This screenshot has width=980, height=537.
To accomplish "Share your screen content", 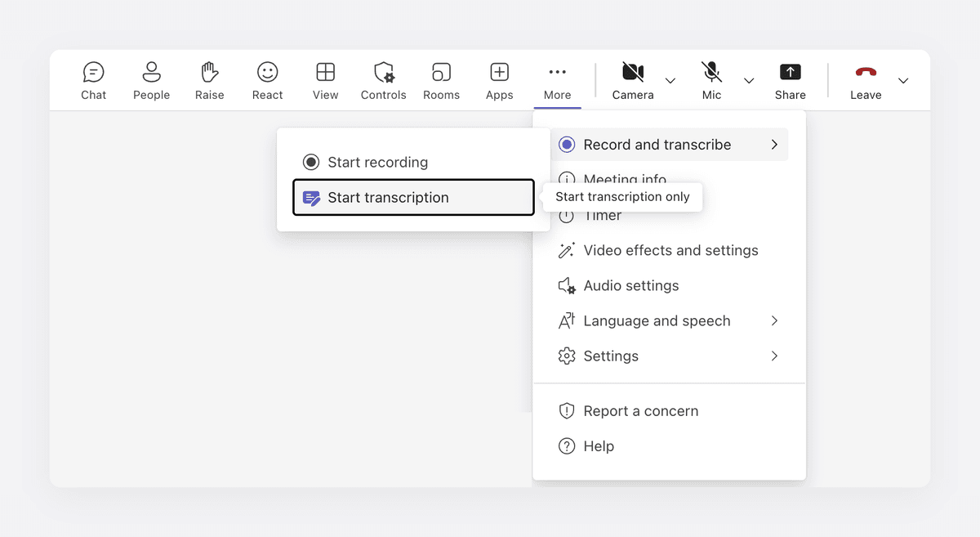I will [x=791, y=81].
